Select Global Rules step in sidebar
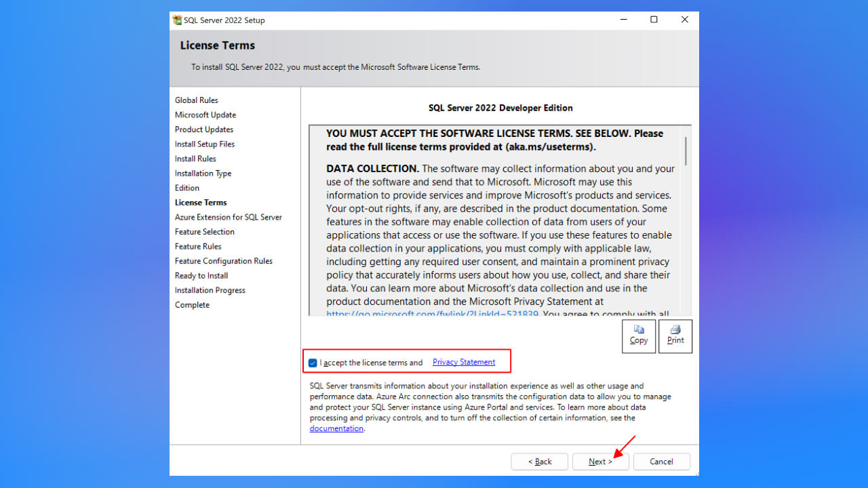The width and height of the screenshot is (868, 488). (x=197, y=100)
